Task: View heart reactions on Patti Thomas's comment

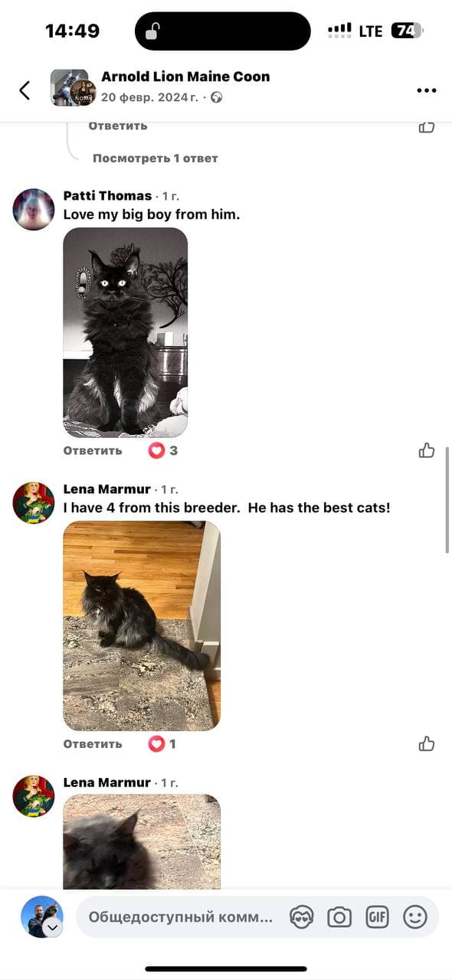Action: 163,450
